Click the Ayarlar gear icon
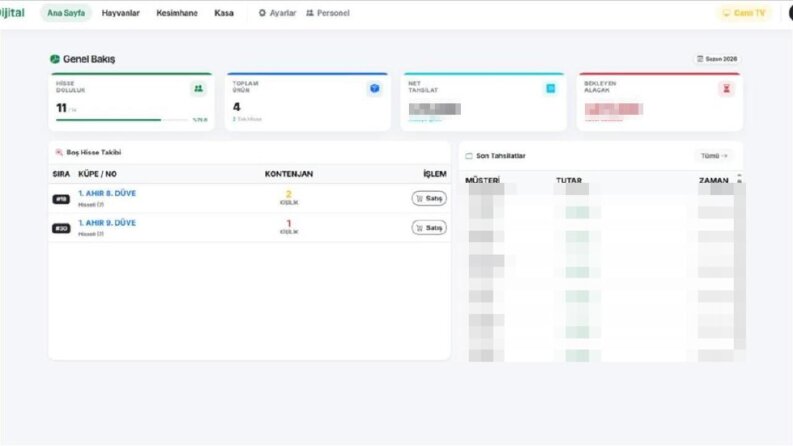This screenshot has width=793, height=446. 262,13
